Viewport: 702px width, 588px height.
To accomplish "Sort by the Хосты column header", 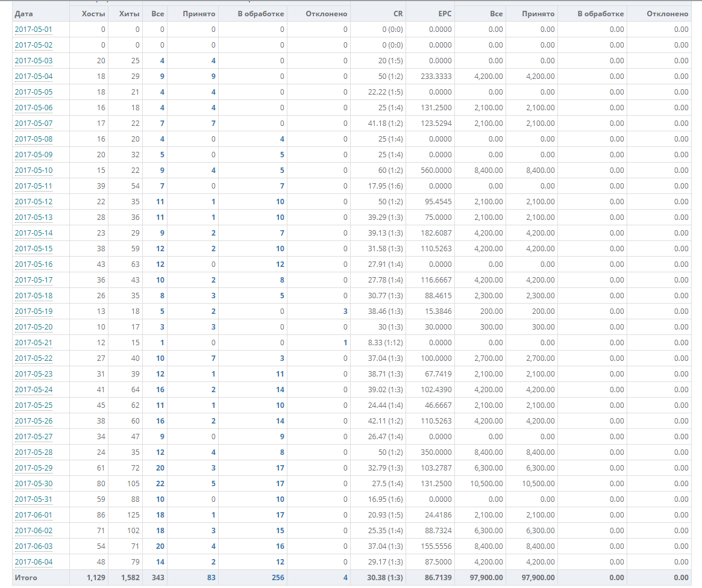I will [93, 14].
